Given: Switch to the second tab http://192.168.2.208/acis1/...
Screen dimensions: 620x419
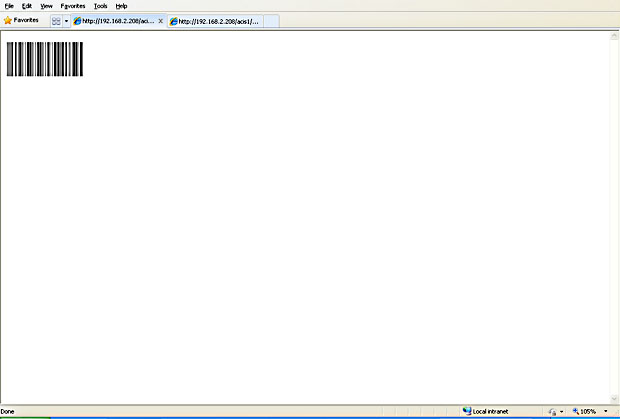Looking at the screenshot, I should (x=215, y=21).
